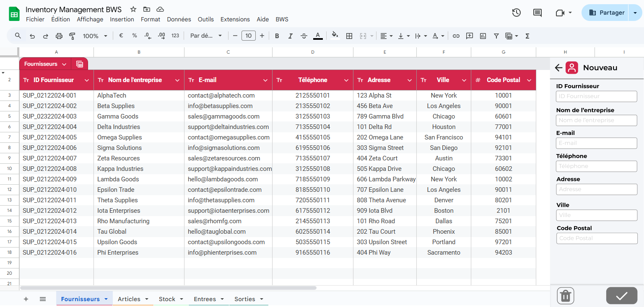Open the Insertion menu

122,19
